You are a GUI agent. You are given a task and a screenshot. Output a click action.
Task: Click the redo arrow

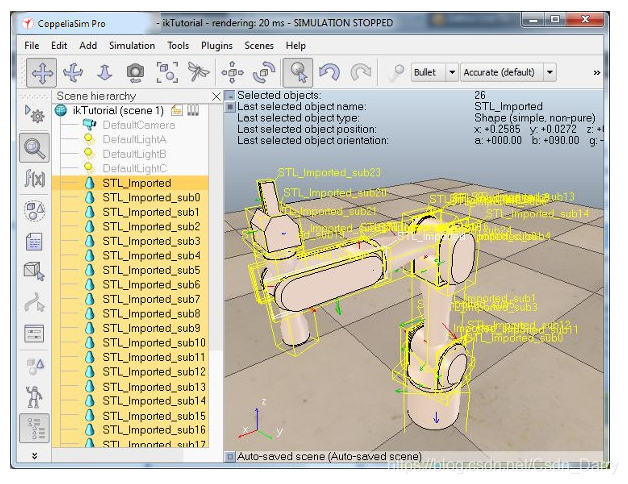pos(361,73)
